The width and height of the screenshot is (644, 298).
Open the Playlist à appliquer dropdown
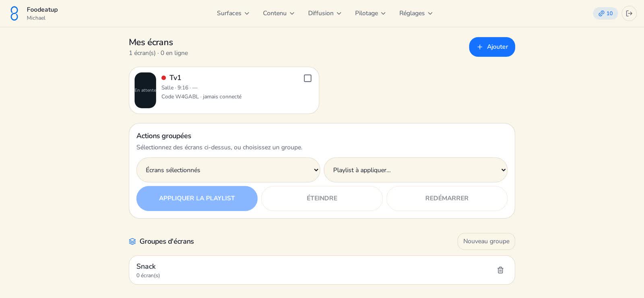pos(415,170)
